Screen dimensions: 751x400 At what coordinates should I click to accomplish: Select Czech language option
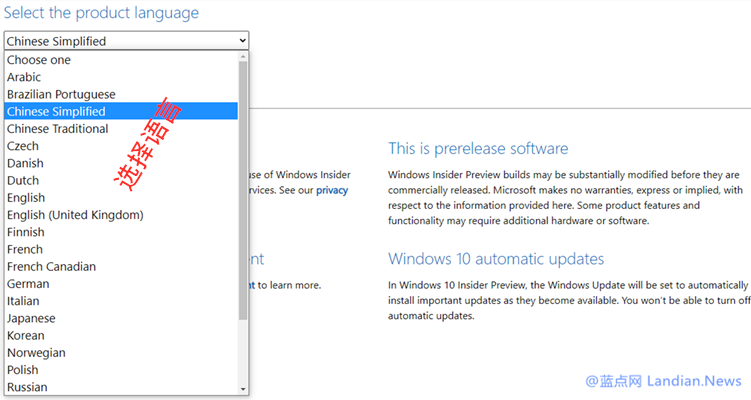[x=121, y=146]
